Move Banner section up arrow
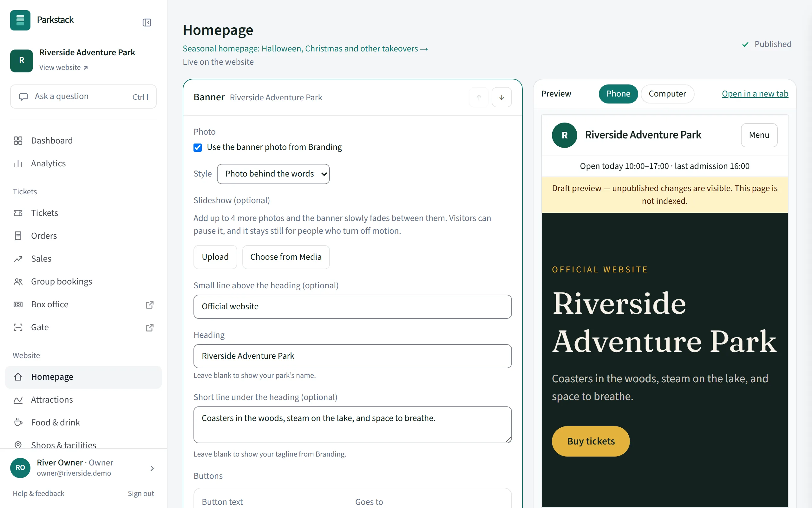The image size is (812, 508). point(479,97)
